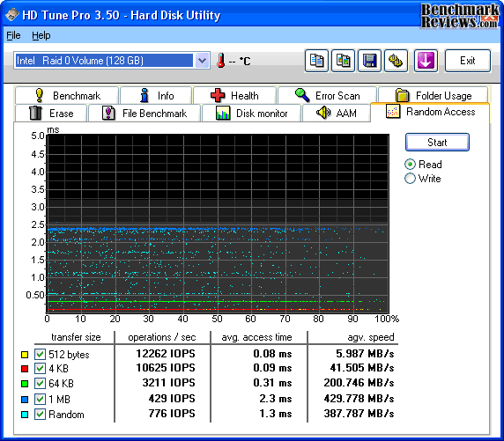Image resolution: width=504 pixels, height=441 pixels.
Task: Click the transfer size column header
Action: click(x=76, y=337)
